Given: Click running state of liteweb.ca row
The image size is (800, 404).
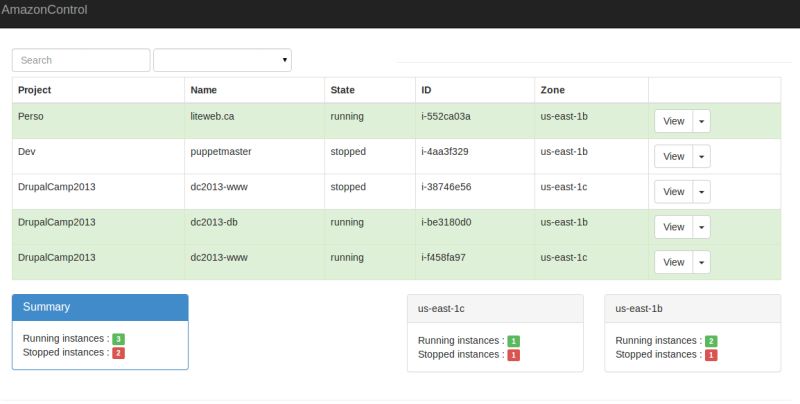Looking at the screenshot, I should pyautogui.click(x=347, y=116).
